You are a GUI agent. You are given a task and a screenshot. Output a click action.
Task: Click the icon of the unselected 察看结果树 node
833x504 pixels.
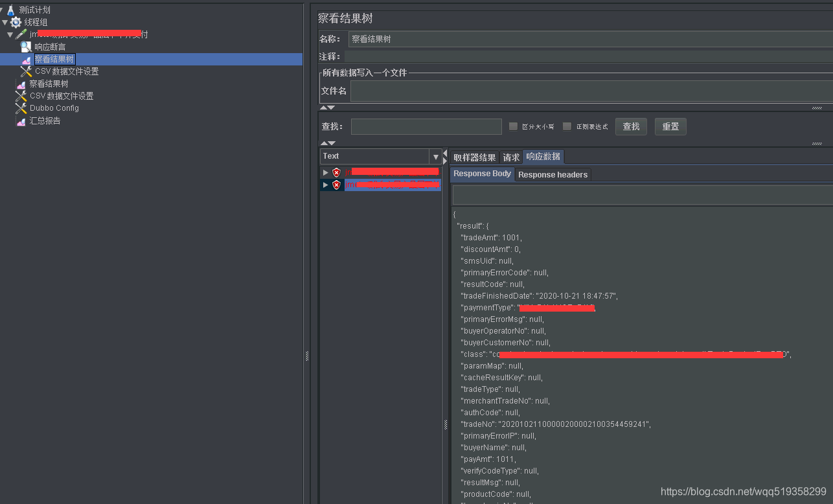21,84
